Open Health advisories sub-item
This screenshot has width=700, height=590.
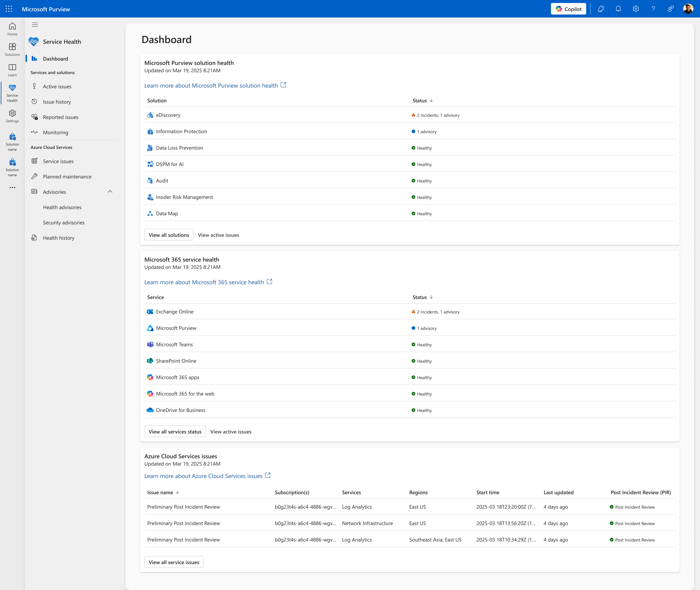point(62,207)
